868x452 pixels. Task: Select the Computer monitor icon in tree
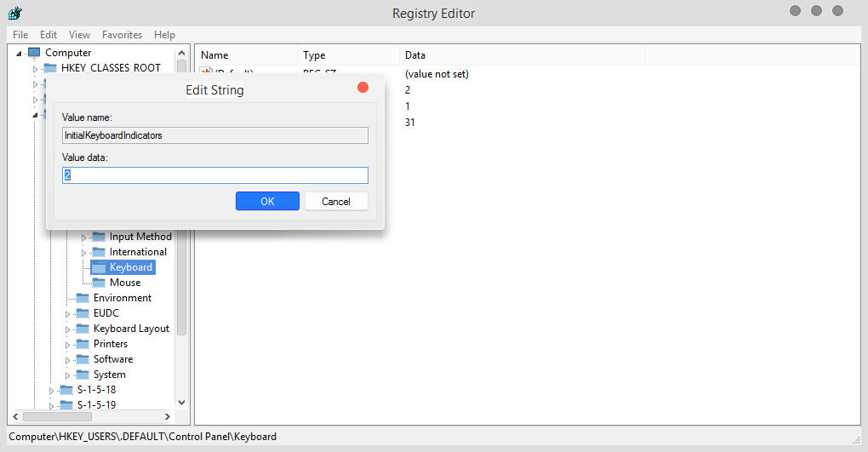(34, 53)
